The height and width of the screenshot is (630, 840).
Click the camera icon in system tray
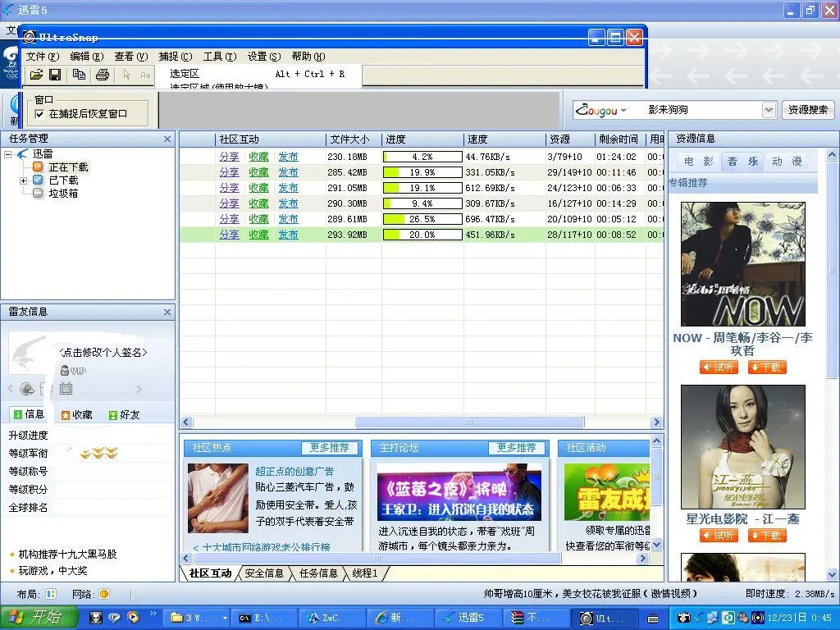684,618
